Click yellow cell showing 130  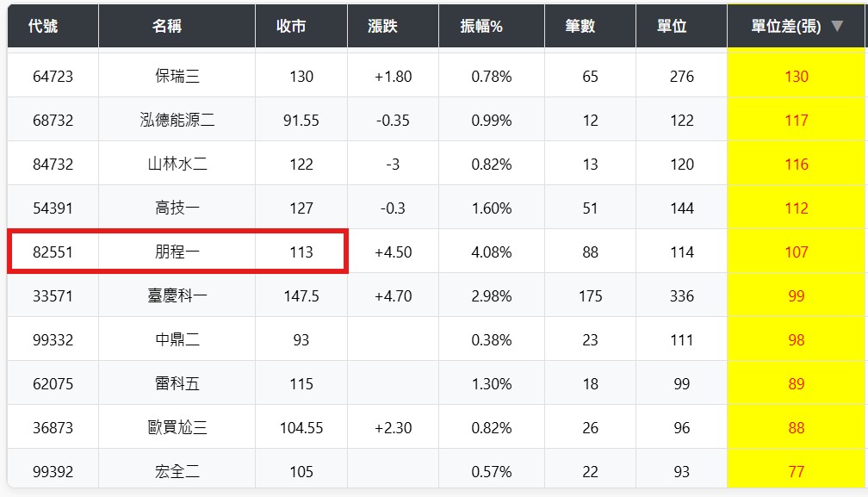click(797, 77)
